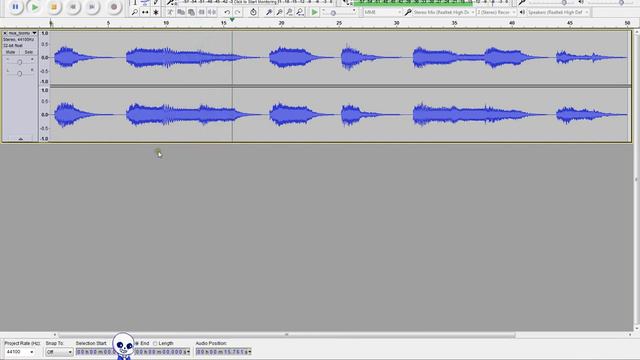
Task: Click the Fit Selection zoom icon
Action: [x=289, y=12]
